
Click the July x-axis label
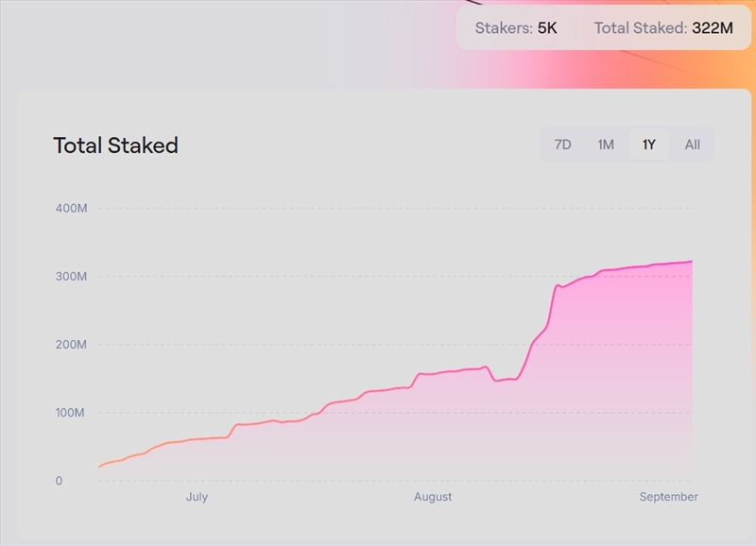[197, 497]
